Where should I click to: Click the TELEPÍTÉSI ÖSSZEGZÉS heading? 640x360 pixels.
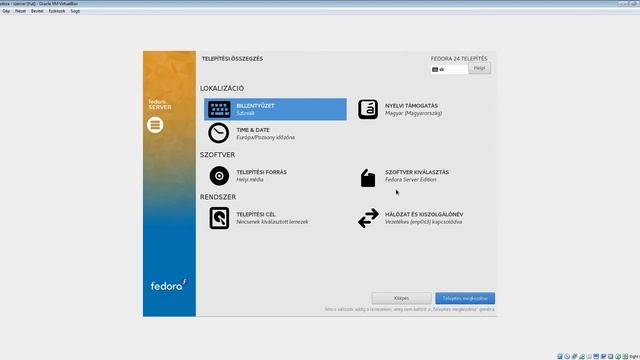click(x=232, y=59)
